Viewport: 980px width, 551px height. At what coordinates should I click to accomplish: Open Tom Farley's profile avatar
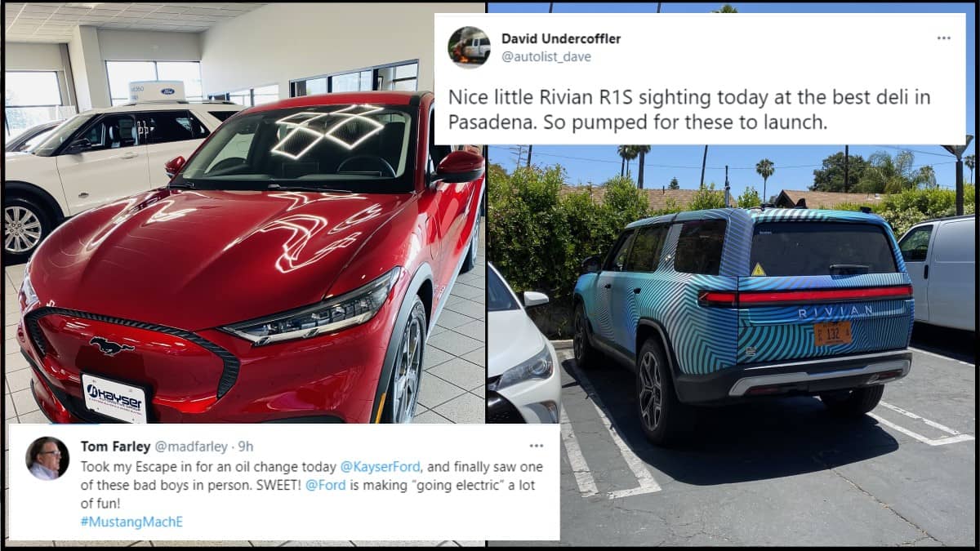[x=47, y=458]
